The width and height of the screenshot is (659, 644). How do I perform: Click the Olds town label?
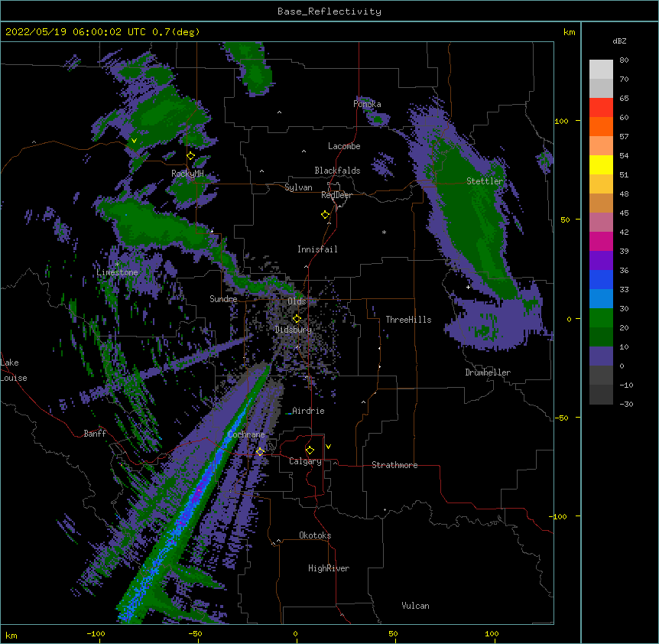click(x=297, y=301)
